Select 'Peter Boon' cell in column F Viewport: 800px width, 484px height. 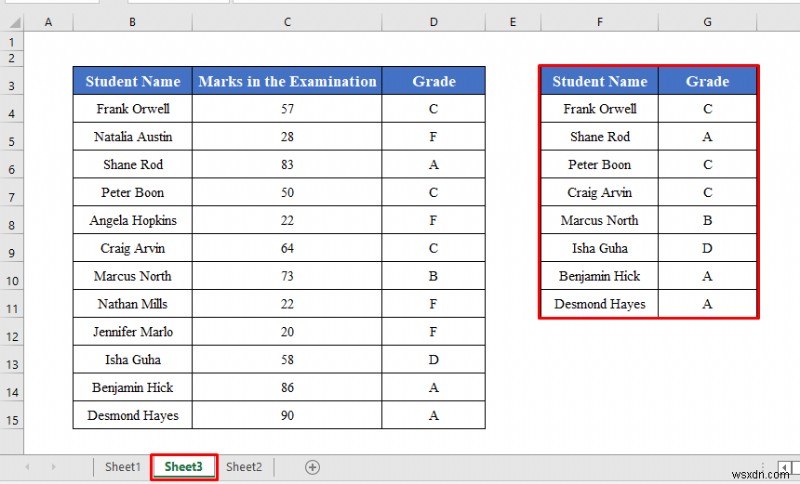(x=599, y=164)
